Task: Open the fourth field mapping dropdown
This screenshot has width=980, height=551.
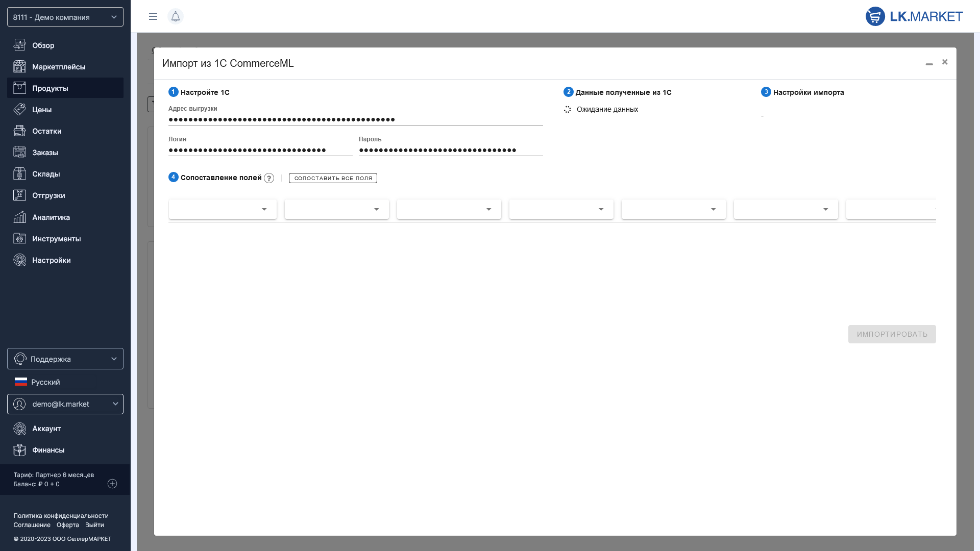Action: pyautogui.click(x=561, y=209)
